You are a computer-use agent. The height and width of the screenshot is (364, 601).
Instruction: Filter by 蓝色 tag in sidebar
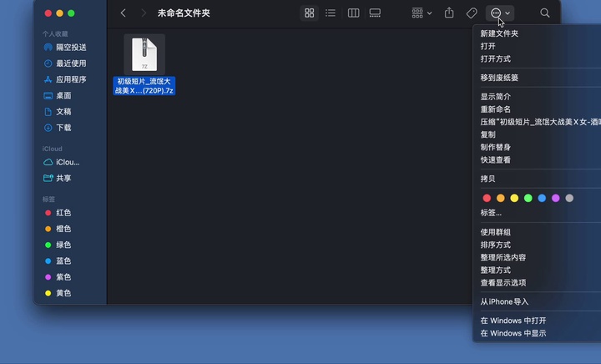coord(63,260)
